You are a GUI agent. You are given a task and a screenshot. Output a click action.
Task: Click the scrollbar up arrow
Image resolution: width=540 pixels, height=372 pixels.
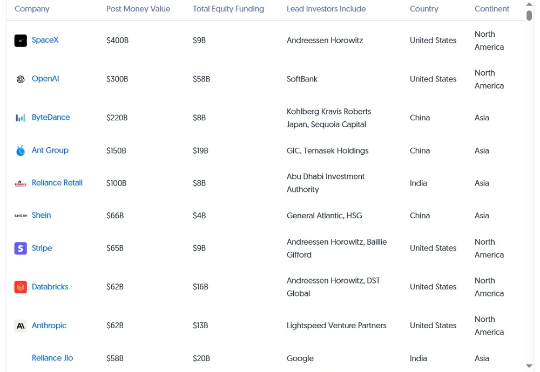(529, 4)
